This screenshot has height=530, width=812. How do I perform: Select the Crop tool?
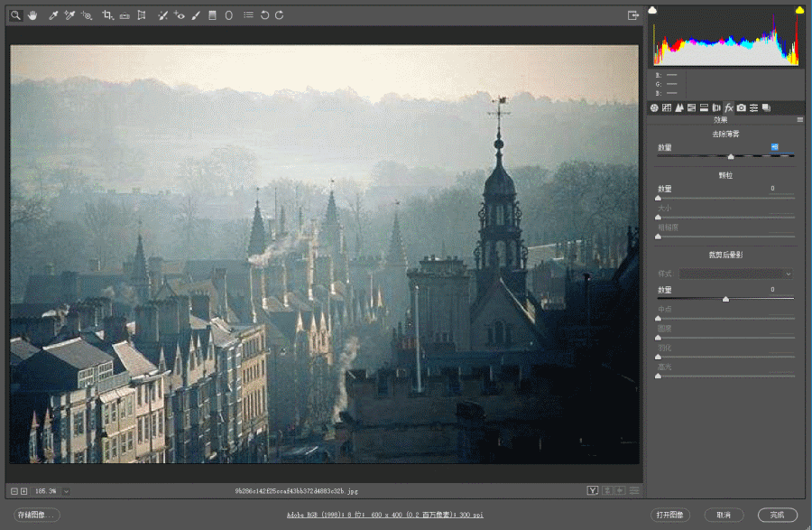(x=107, y=15)
